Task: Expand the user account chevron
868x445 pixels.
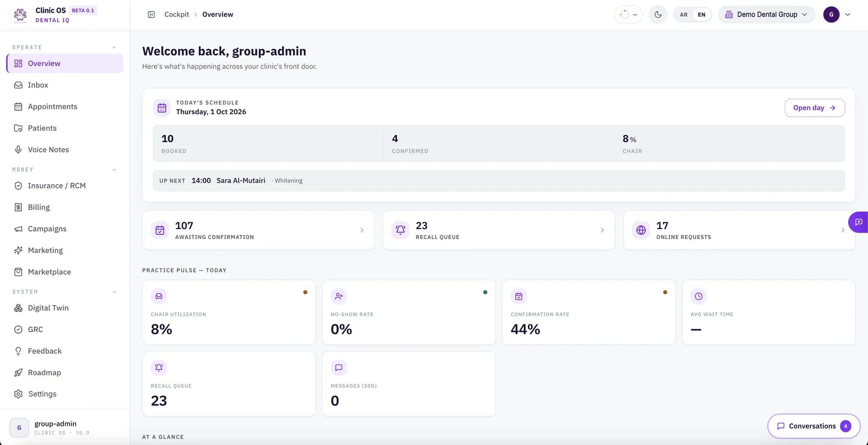Action: pos(848,15)
